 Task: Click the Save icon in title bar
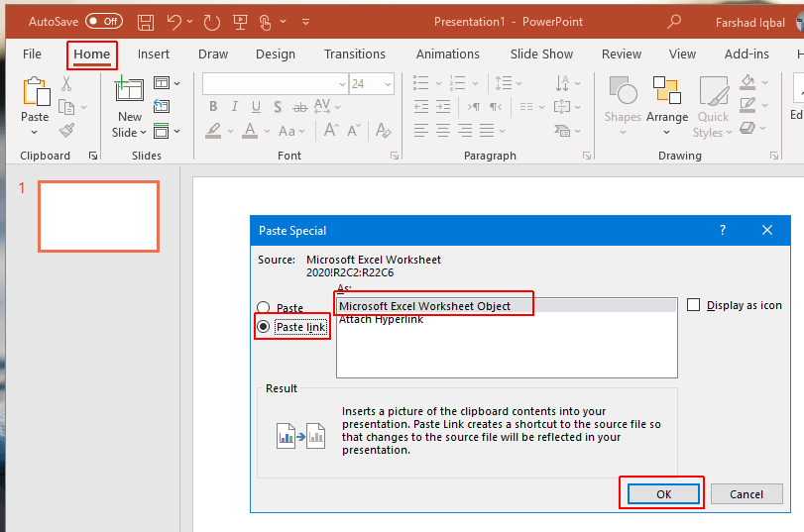point(146,22)
